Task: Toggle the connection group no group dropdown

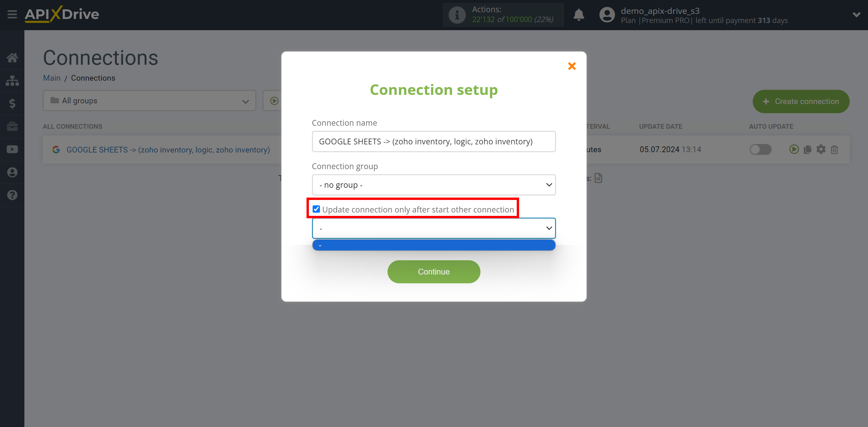Action: click(x=433, y=185)
